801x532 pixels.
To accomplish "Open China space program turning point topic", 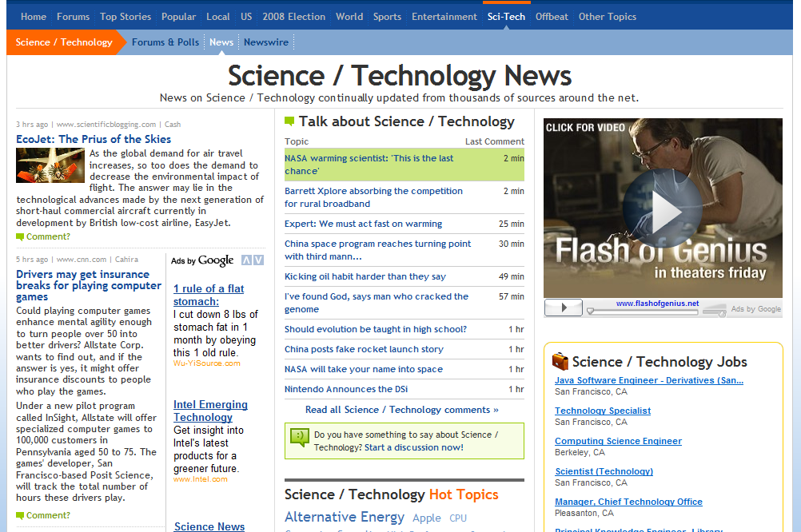I will pyautogui.click(x=377, y=250).
